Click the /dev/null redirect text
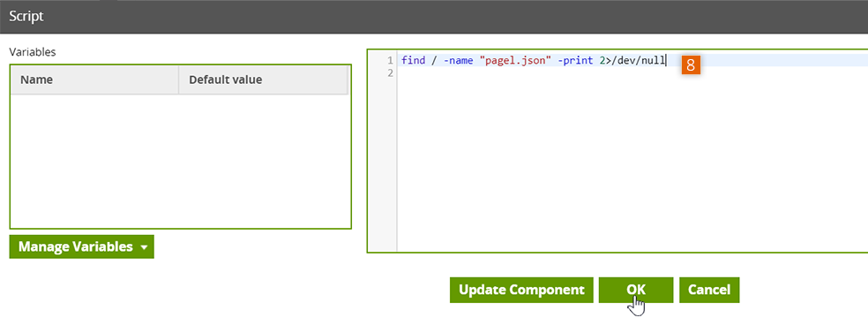This screenshot has width=868, height=333. [638, 60]
